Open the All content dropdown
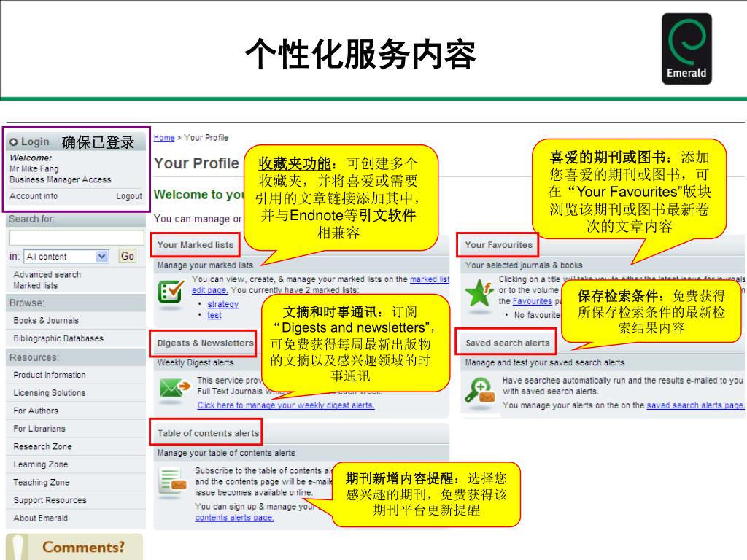The height and width of the screenshot is (560, 747). point(66,256)
